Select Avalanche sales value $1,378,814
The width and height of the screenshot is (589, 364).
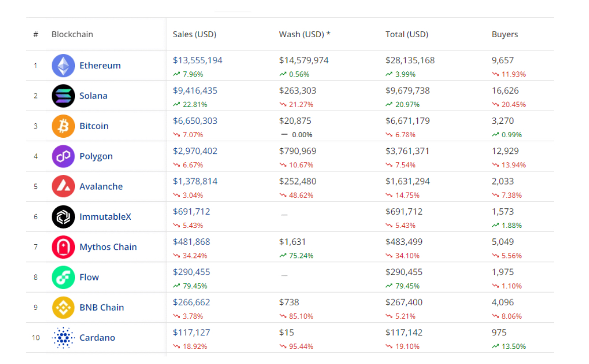(x=195, y=181)
